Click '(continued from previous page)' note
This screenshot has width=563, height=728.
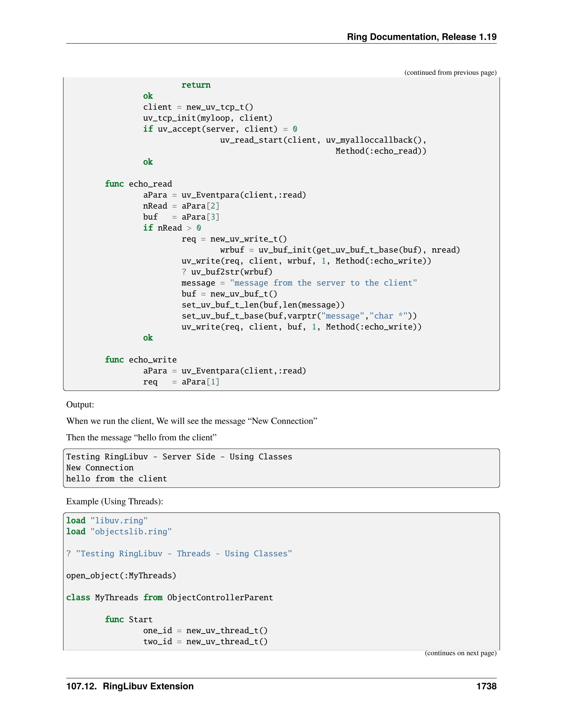[x=450, y=72]
